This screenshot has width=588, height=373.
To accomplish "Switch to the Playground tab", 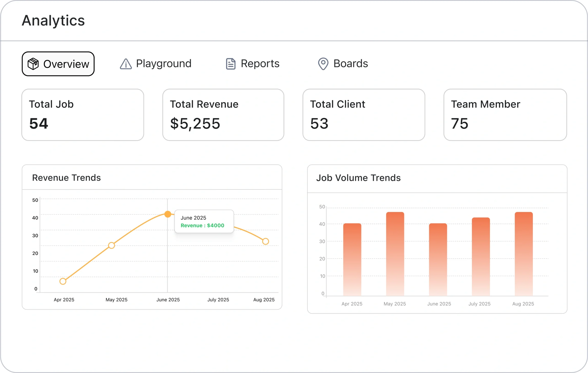I will [163, 64].
